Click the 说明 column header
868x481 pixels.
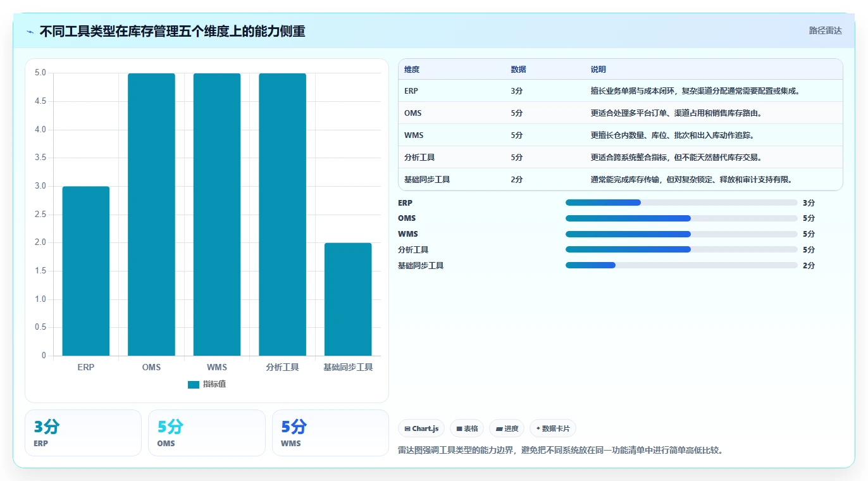[598, 69]
